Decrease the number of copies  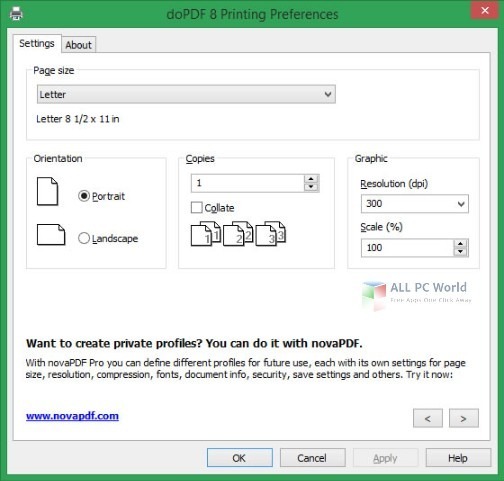click(x=311, y=187)
